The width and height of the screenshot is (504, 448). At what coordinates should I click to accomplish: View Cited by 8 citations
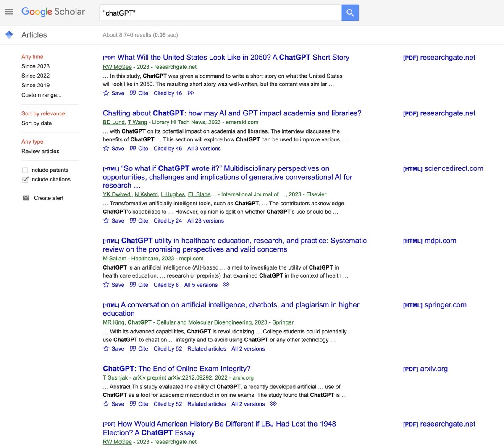pos(166,285)
